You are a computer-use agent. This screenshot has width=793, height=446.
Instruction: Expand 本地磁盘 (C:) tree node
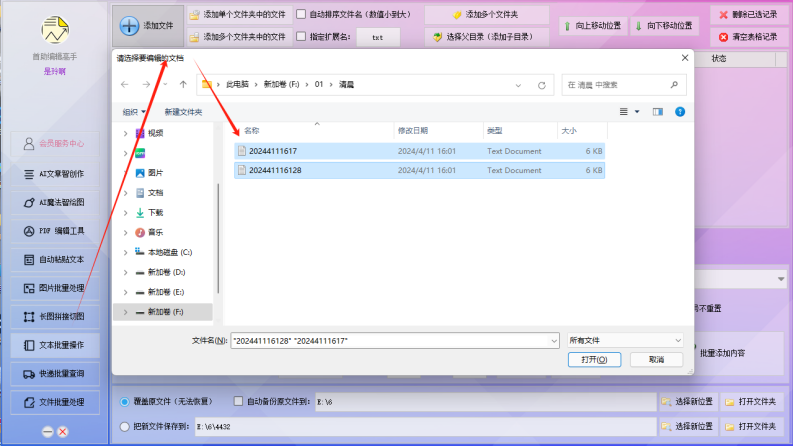[x=125, y=252]
